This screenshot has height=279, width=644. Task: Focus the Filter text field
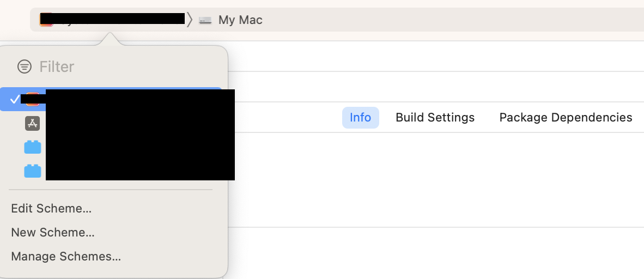point(123,66)
